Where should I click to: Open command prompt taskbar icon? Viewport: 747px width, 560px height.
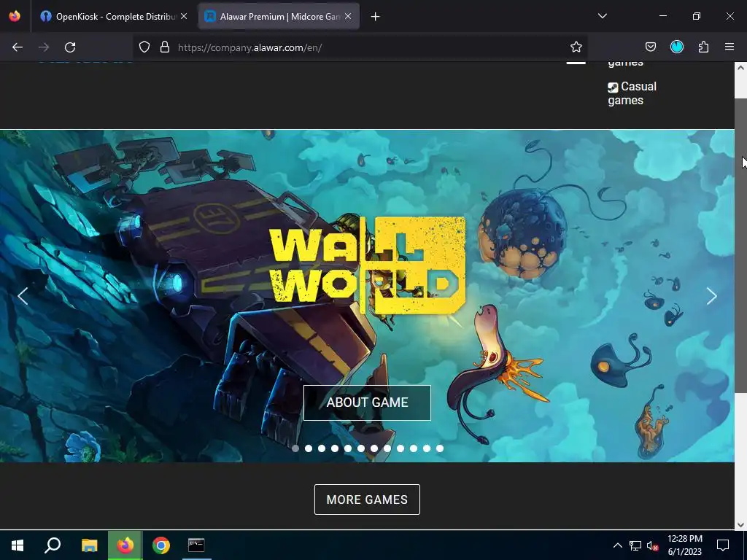click(196, 545)
